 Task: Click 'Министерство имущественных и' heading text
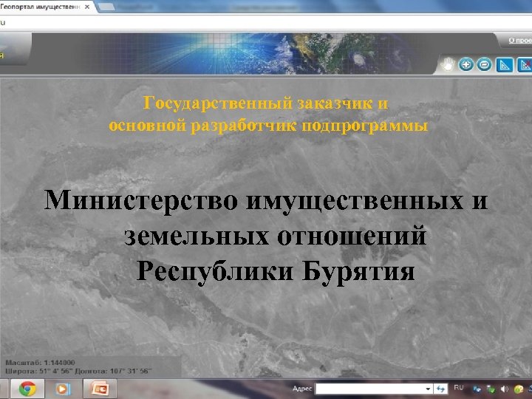[x=266, y=200]
